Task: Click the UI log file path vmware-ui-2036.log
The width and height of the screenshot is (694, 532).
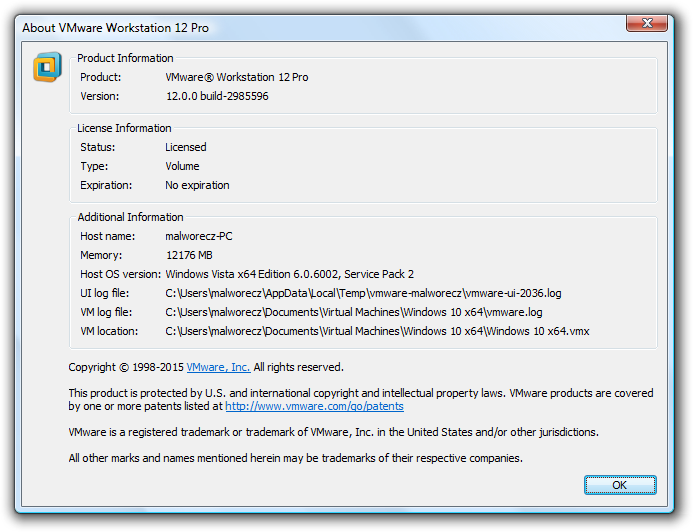Action: point(363,293)
